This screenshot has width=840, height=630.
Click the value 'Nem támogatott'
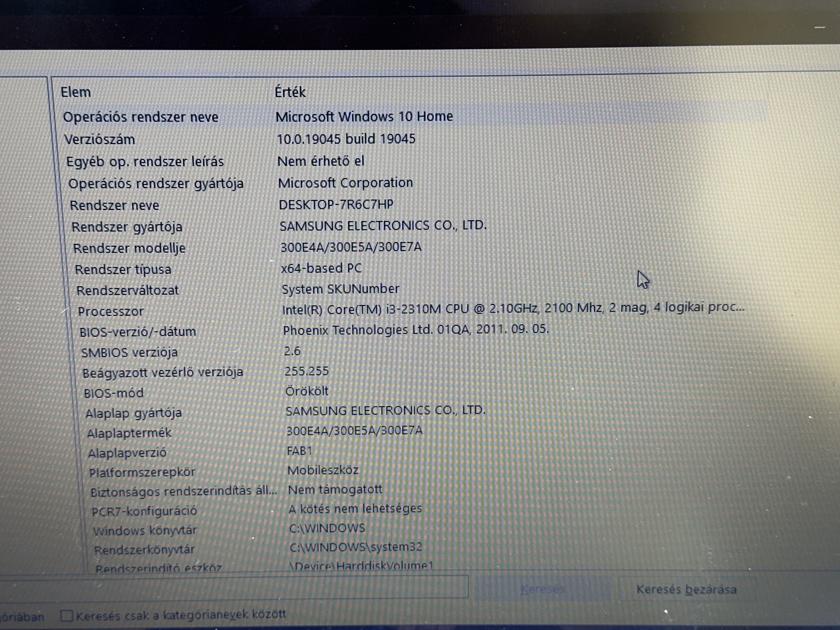coord(335,489)
